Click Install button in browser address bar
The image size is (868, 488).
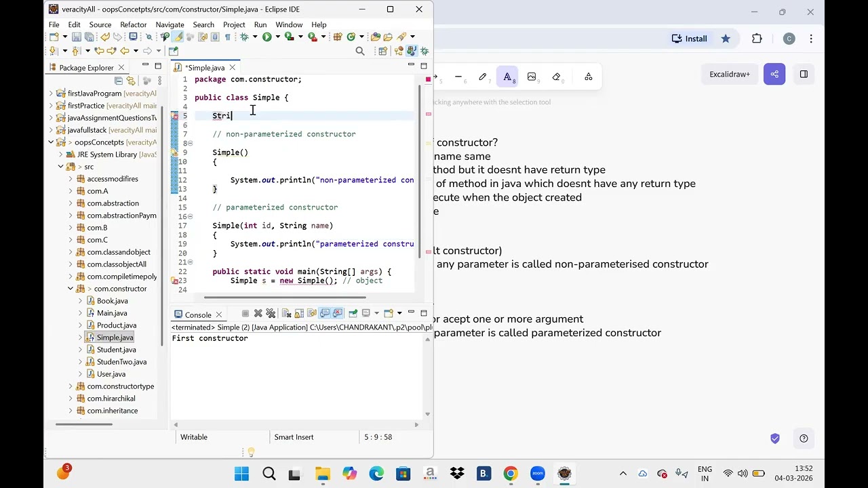pos(690,39)
